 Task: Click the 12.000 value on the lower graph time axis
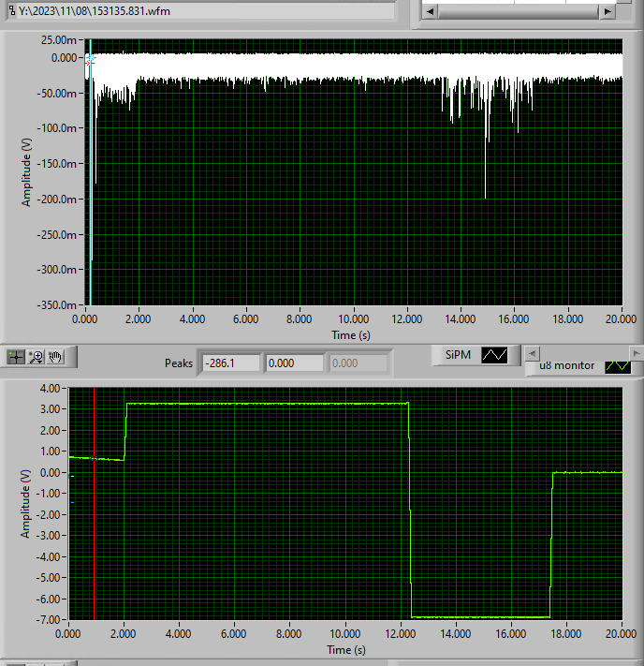pos(400,634)
